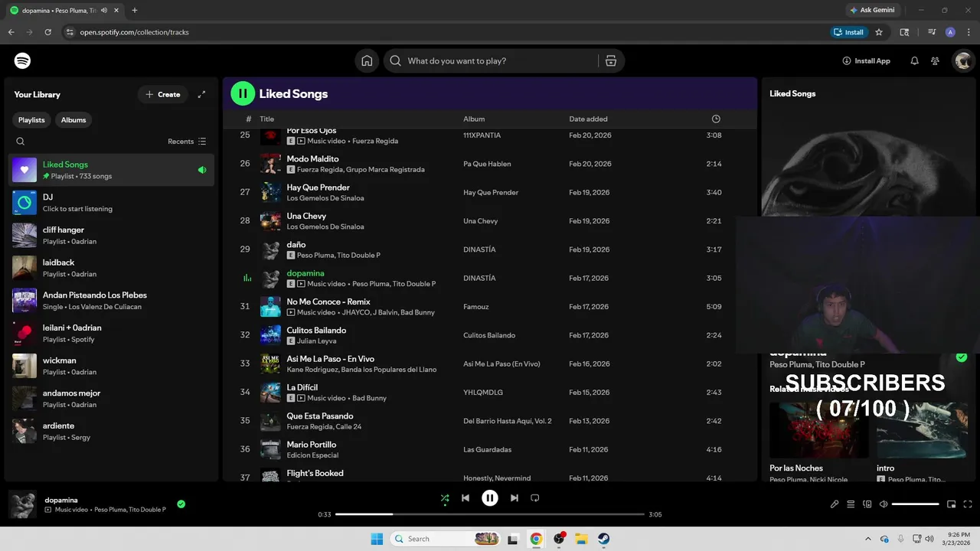
Task: Skip to previous track
Action: point(465,497)
